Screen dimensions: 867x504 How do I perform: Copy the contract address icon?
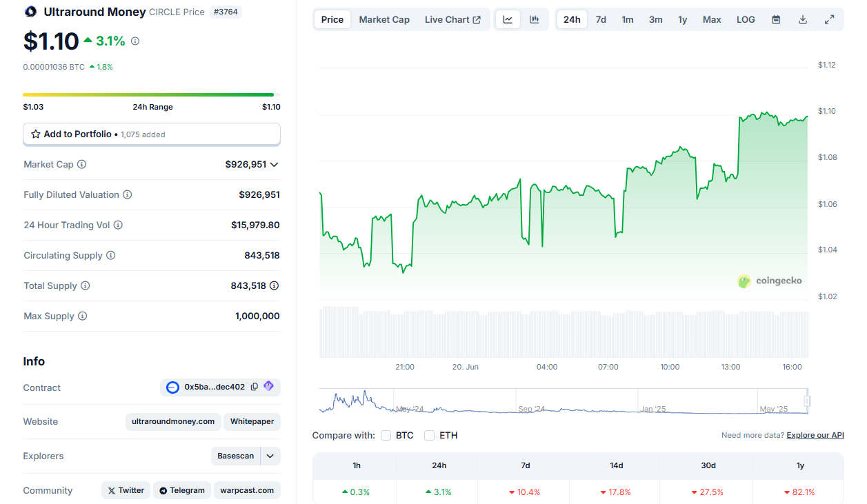click(x=255, y=387)
